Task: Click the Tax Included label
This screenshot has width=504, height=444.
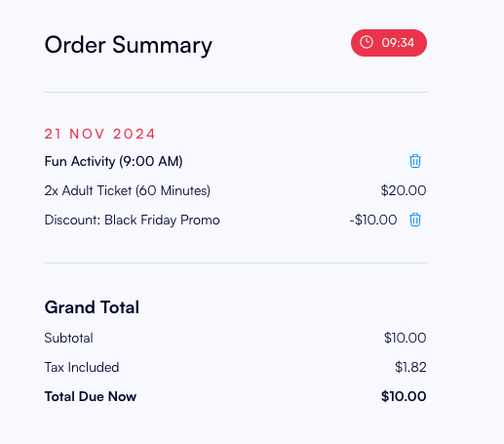Action: [82, 367]
